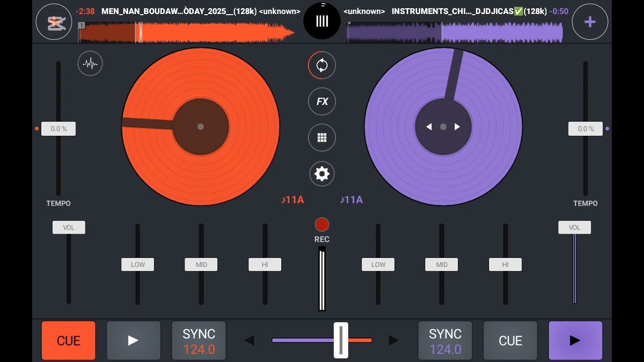The height and width of the screenshot is (362, 644).
Task: Click left deck VOL fader handle
Action: click(x=69, y=227)
